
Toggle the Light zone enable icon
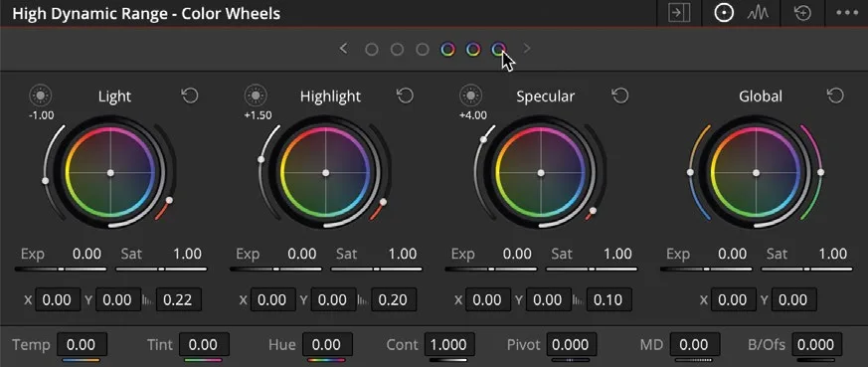[40, 95]
